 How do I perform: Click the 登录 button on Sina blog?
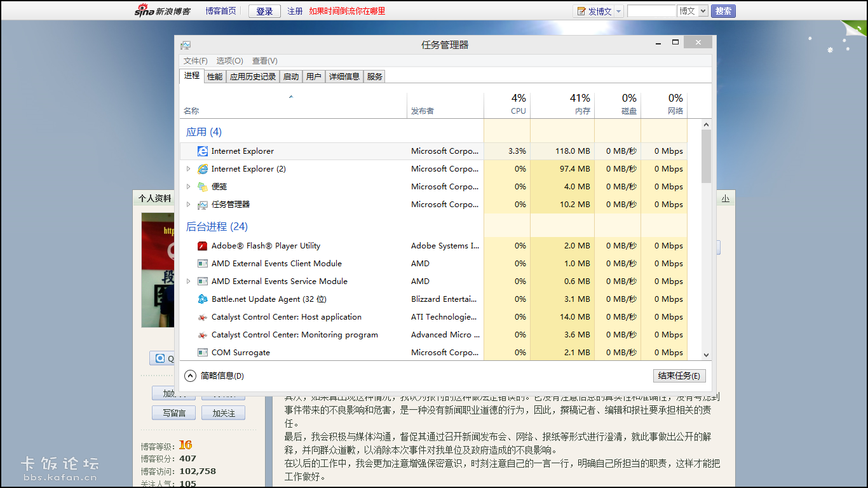264,11
